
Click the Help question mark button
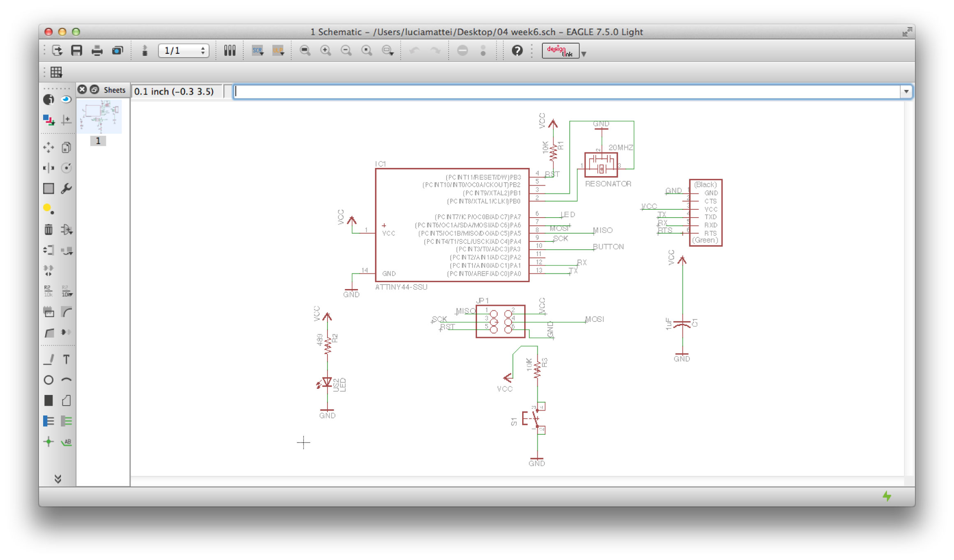pyautogui.click(x=517, y=50)
